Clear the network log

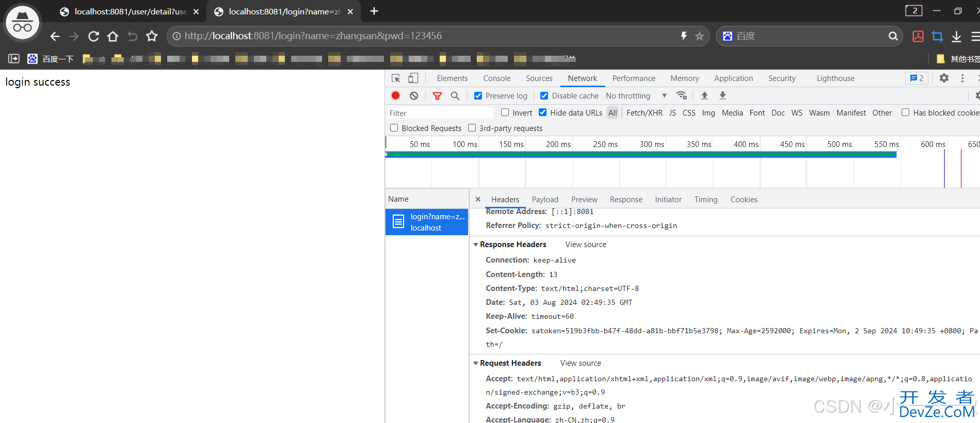414,95
